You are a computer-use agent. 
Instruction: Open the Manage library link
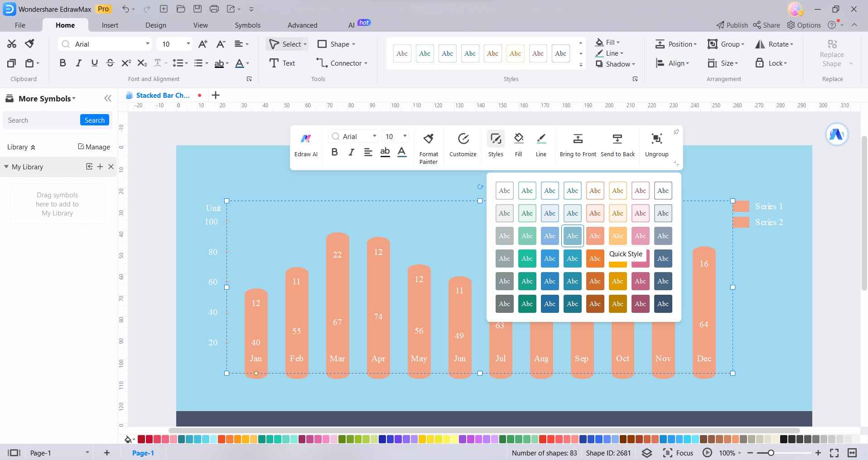pos(94,147)
